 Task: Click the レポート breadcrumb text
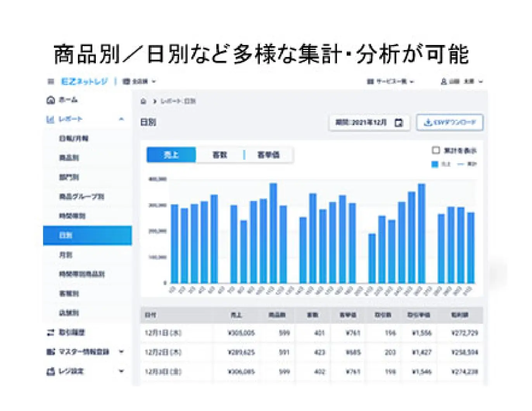[170, 101]
